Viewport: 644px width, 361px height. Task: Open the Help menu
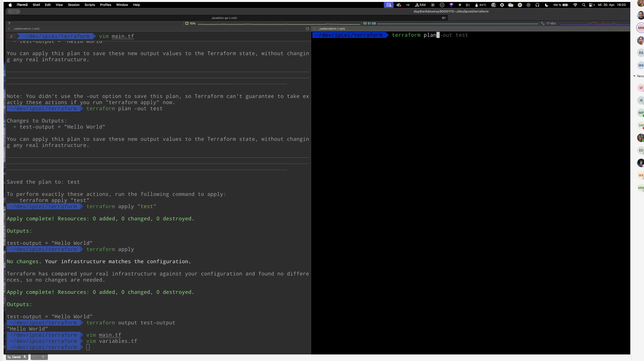[x=136, y=5]
